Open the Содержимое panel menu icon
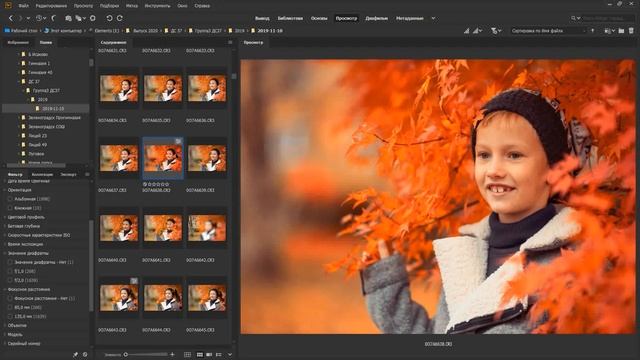This screenshot has height=360, width=640. click(x=230, y=42)
